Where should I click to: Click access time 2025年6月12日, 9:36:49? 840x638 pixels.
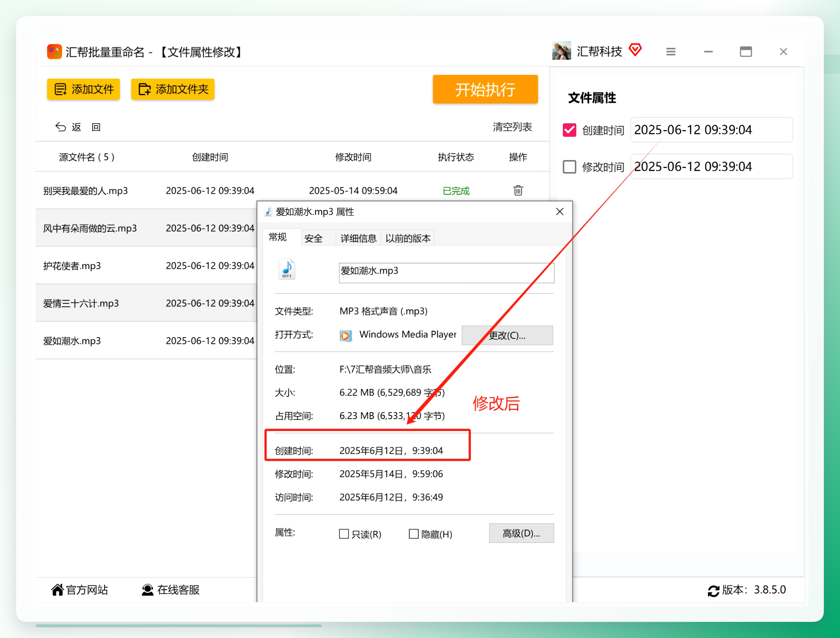391,497
